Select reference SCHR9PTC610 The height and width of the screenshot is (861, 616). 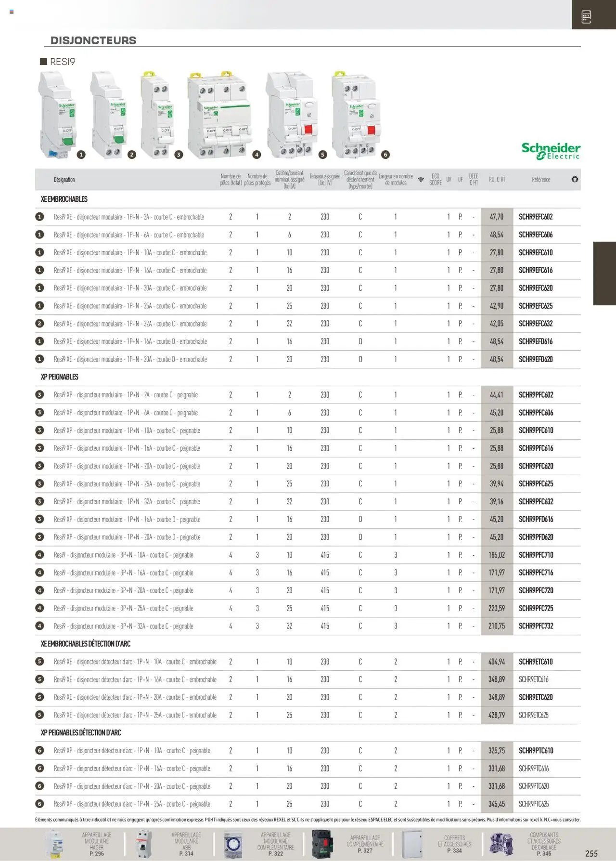tap(536, 751)
